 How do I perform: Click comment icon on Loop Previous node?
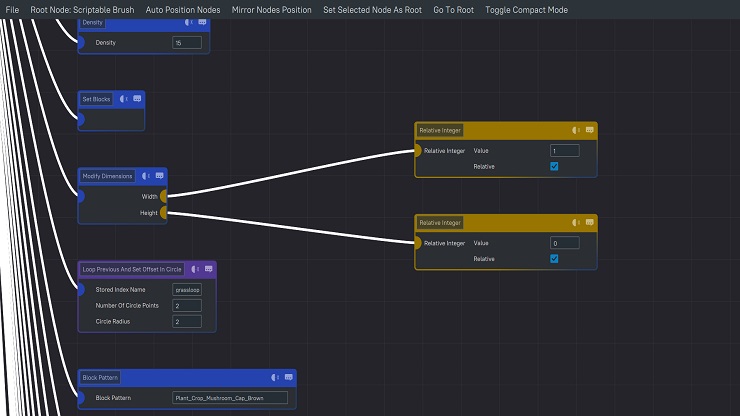207,269
